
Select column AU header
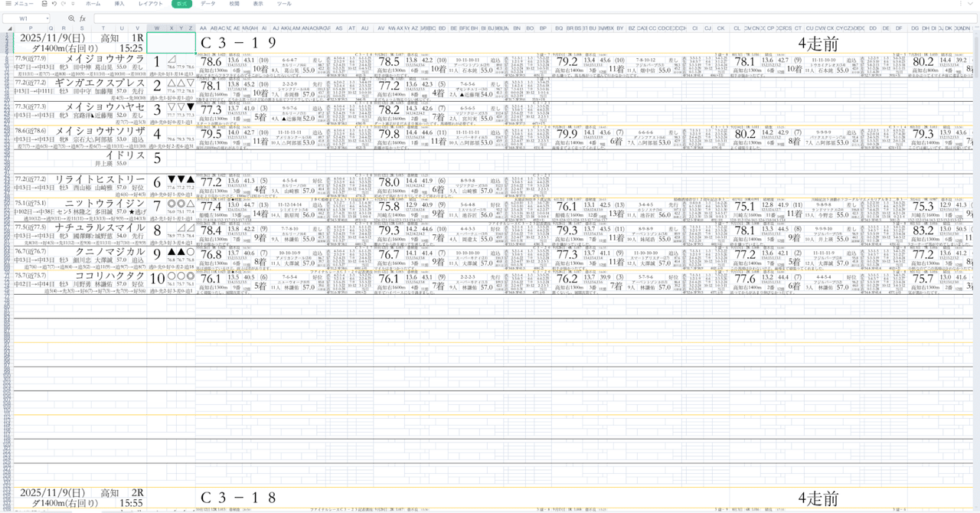pos(364,28)
